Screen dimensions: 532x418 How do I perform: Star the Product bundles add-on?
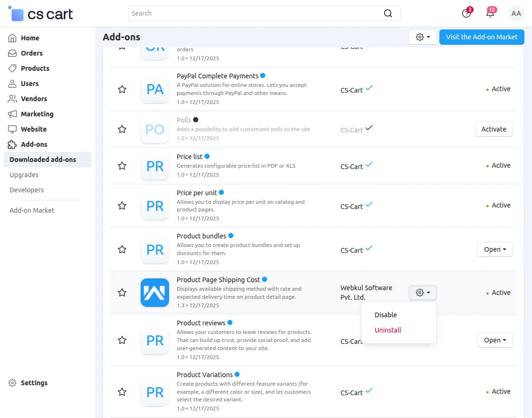click(x=122, y=249)
